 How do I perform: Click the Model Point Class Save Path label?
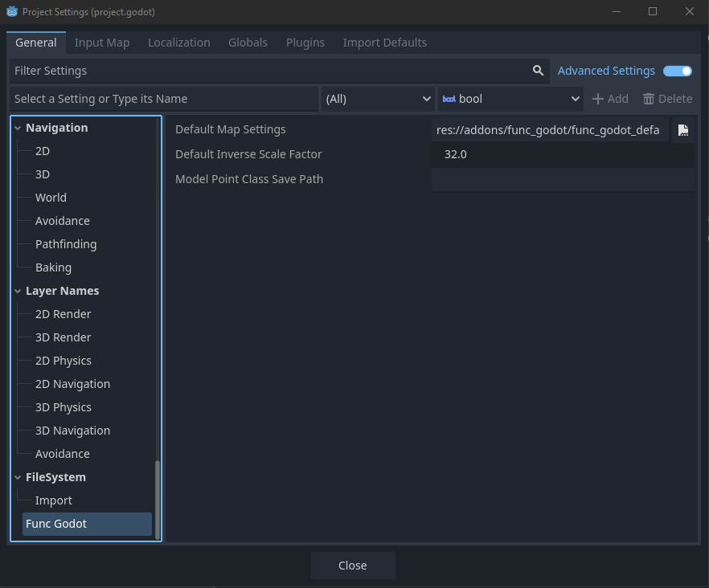(x=249, y=179)
